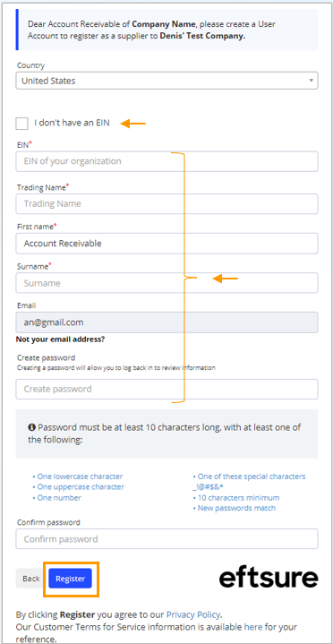The height and width of the screenshot is (644, 333).
Task: Open the Country dropdown arrow
Action: (x=312, y=81)
